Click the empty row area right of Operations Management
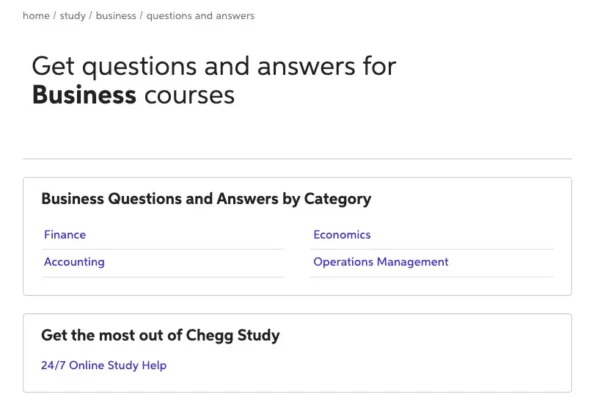 pyautogui.click(x=501, y=262)
